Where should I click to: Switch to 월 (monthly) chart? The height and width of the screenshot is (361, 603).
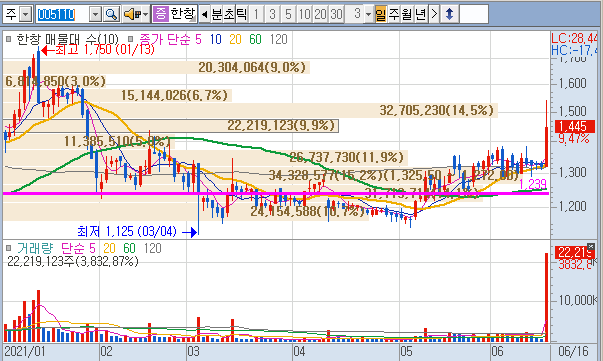point(407,14)
